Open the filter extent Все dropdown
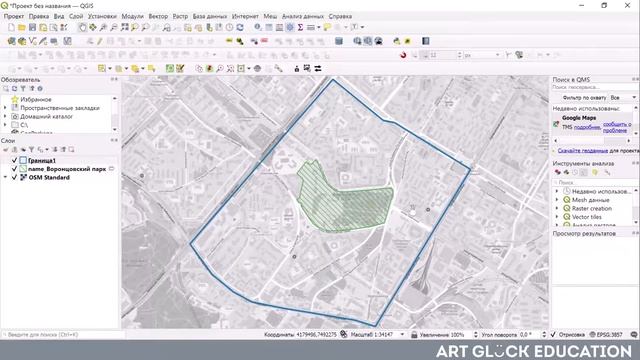The width and height of the screenshot is (640, 360). pyautogui.click(x=623, y=98)
